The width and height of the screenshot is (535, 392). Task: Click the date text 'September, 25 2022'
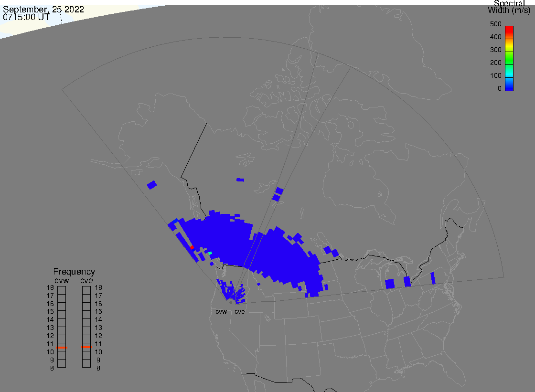(43, 9)
